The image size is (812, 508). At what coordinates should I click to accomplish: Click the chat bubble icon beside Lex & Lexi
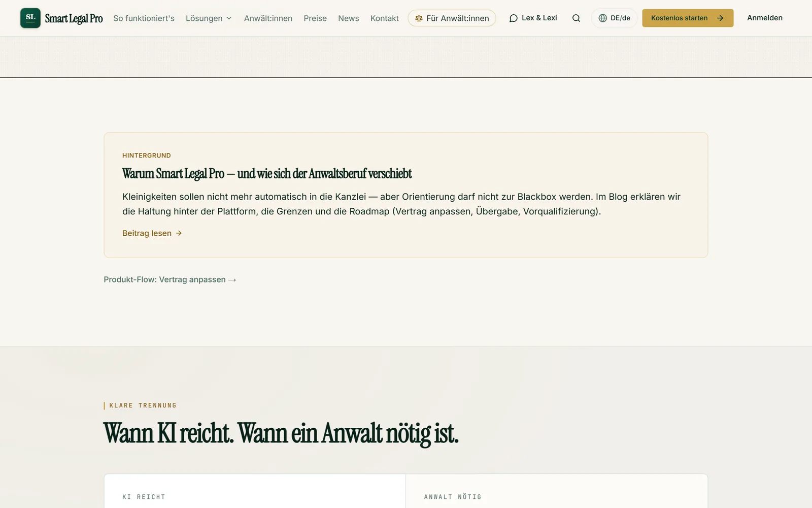[514, 18]
